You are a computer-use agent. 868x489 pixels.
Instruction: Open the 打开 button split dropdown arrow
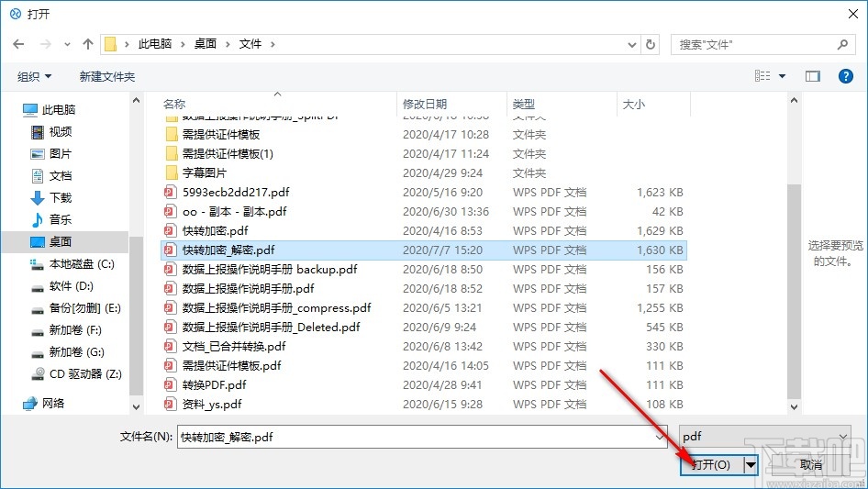[751, 464]
